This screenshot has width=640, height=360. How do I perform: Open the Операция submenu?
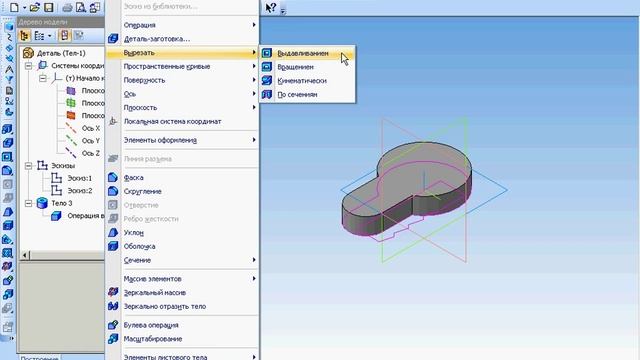182,25
